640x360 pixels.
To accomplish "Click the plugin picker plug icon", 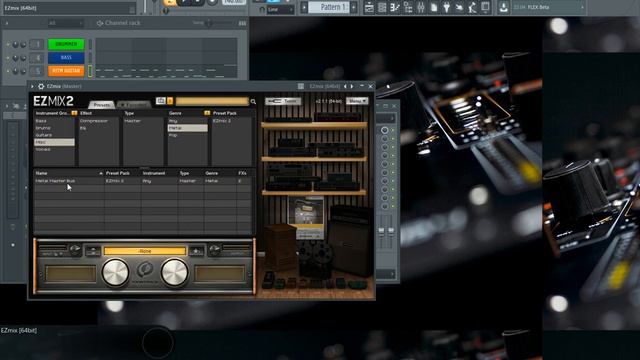I will click(447, 7).
